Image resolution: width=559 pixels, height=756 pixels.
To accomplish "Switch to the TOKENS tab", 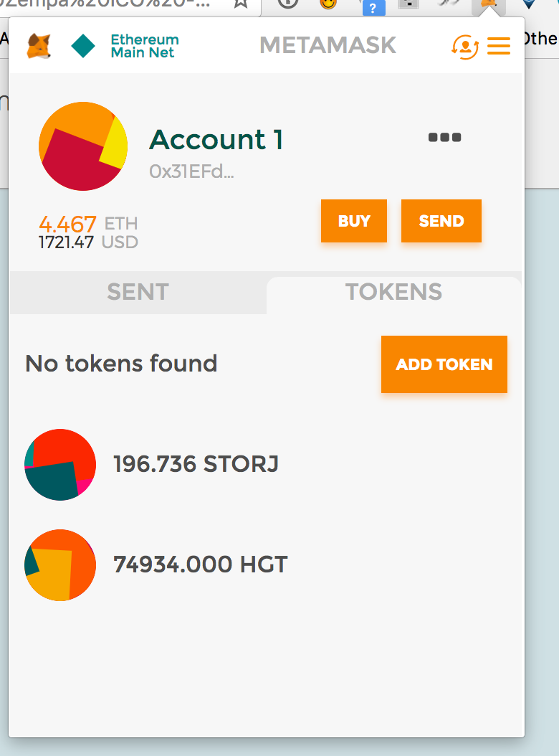I will (x=393, y=292).
